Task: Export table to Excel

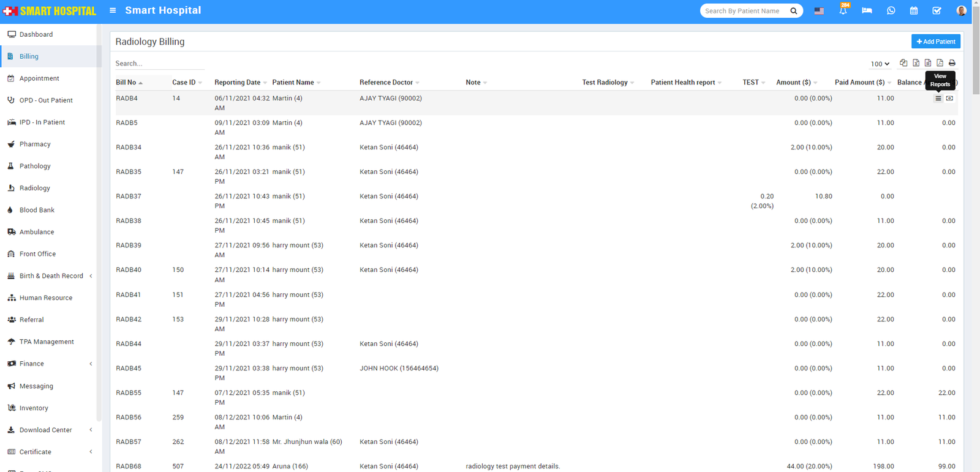Action: (x=916, y=63)
